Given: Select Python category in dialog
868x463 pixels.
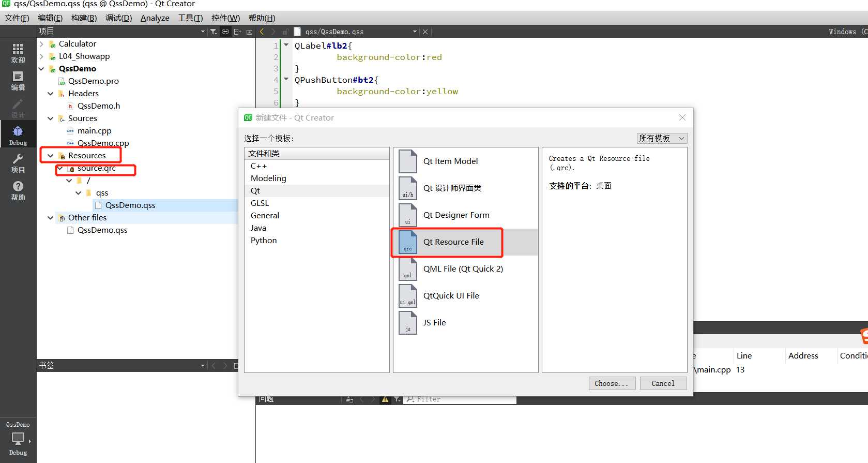Looking at the screenshot, I should pos(317,241).
